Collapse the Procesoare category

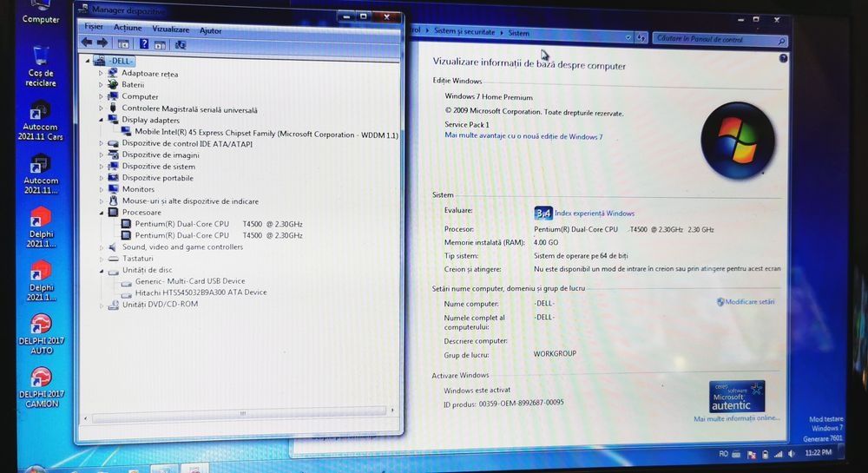point(102,213)
